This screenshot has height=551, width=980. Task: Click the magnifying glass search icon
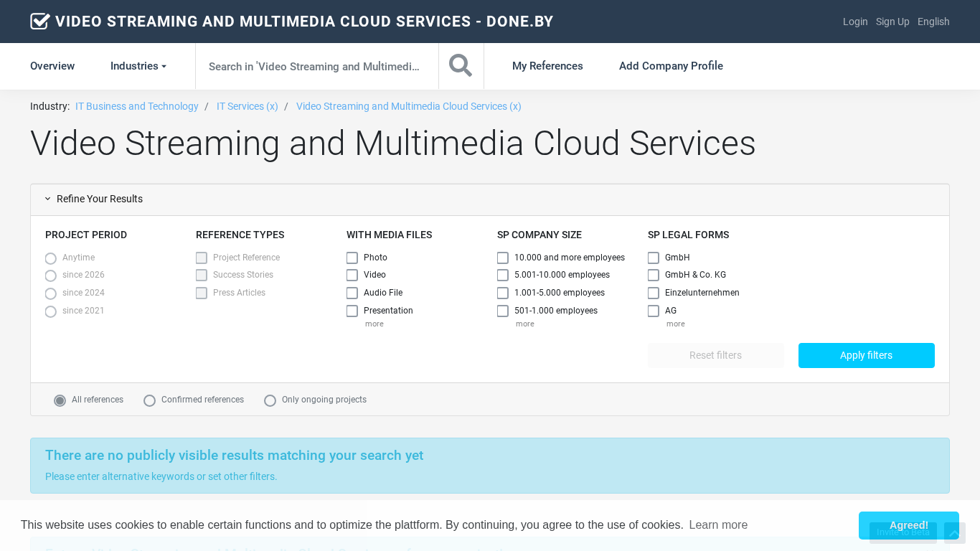tap(461, 66)
